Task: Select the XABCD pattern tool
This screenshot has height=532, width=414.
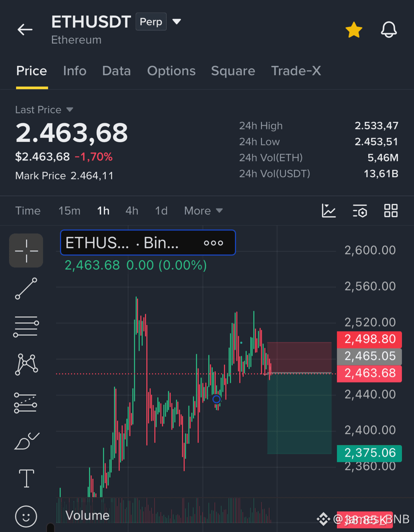Action: [26, 364]
